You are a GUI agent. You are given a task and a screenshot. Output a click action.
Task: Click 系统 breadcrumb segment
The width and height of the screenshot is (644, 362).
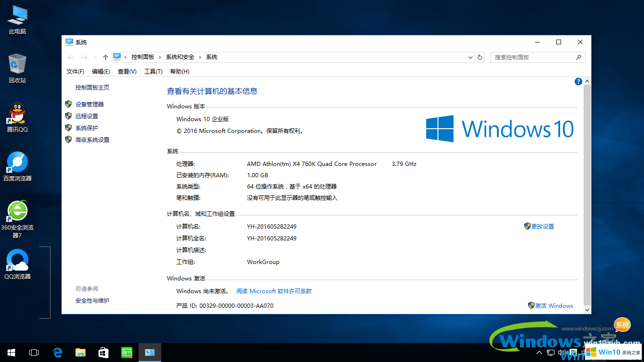point(212,57)
